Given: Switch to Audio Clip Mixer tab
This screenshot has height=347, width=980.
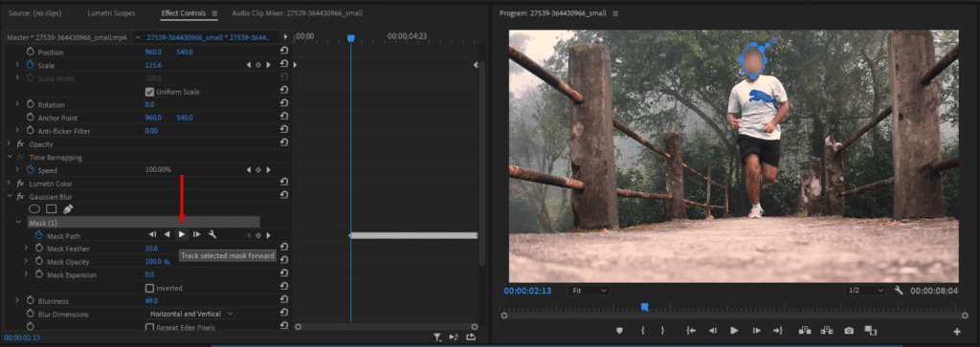Looking at the screenshot, I should [x=297, y=13].
